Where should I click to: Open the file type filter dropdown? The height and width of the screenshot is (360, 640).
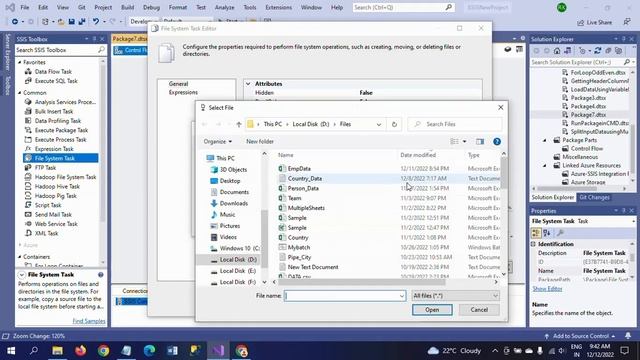point(456,296)
